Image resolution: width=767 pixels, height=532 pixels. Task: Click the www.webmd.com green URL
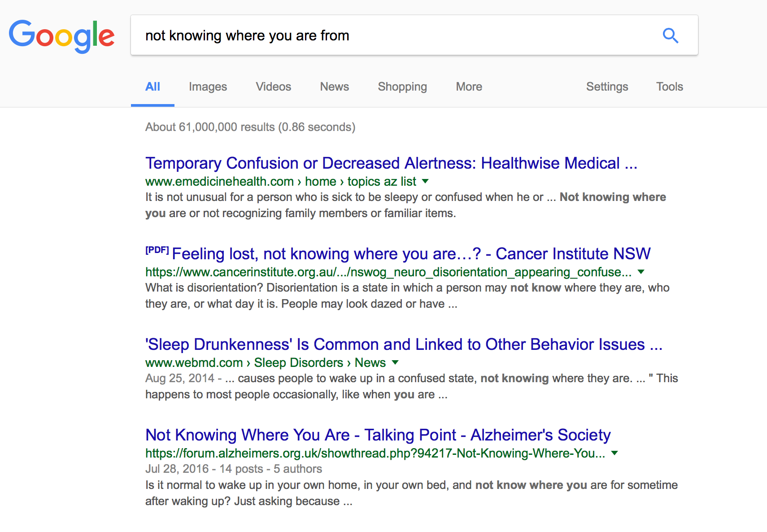pos(194,362)
